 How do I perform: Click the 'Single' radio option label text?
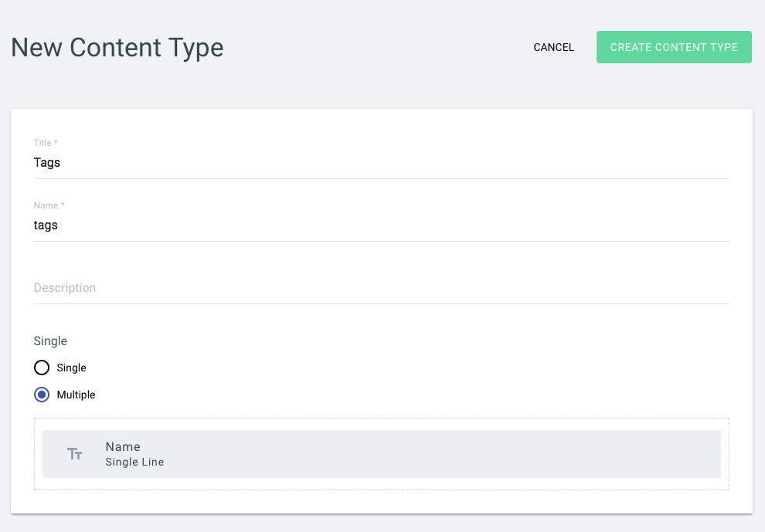(x=71, y=368)
